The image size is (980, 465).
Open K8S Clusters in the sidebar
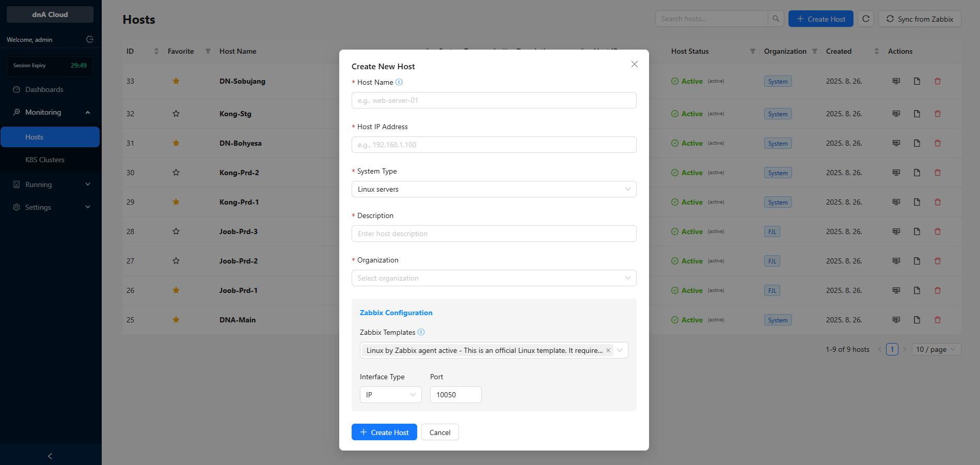pos(45,160)
